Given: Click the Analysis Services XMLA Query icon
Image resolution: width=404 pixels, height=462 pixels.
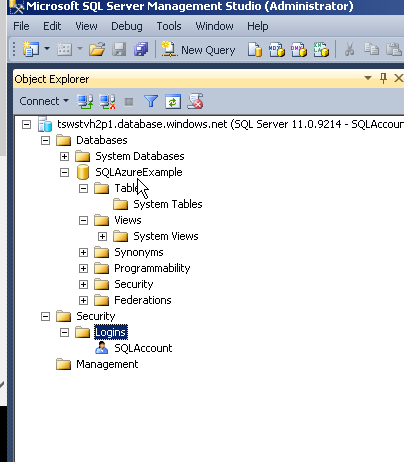Looking at the screenshot, I should pos(321,50).
